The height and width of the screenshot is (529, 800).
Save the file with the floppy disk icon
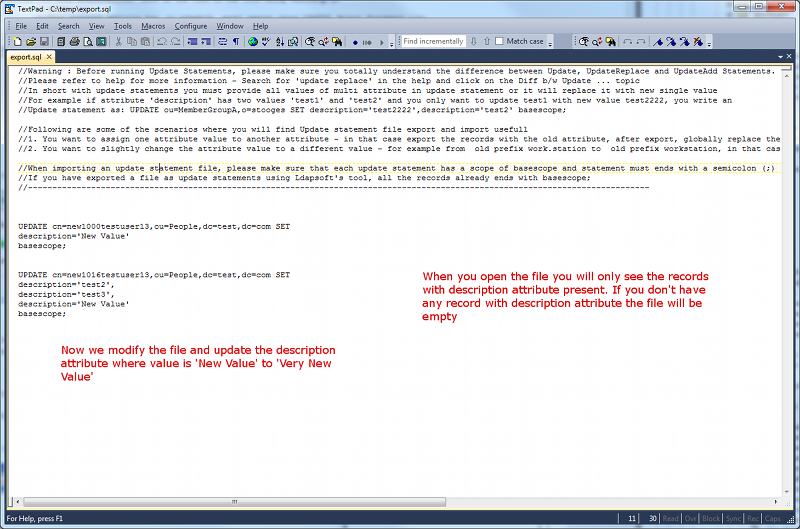[x=44, y=42]
